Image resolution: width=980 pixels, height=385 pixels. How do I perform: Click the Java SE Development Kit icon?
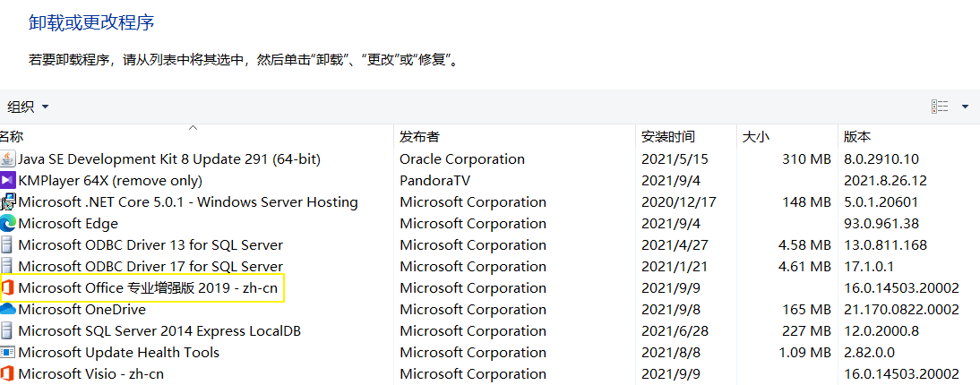point(7,158)
